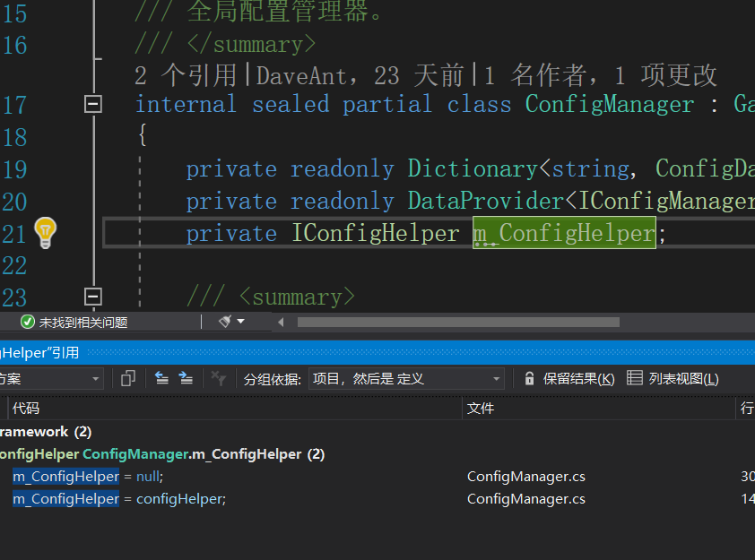Click the previous location arrow icon
The image size is (755, 560).
[x=161, y=378]
